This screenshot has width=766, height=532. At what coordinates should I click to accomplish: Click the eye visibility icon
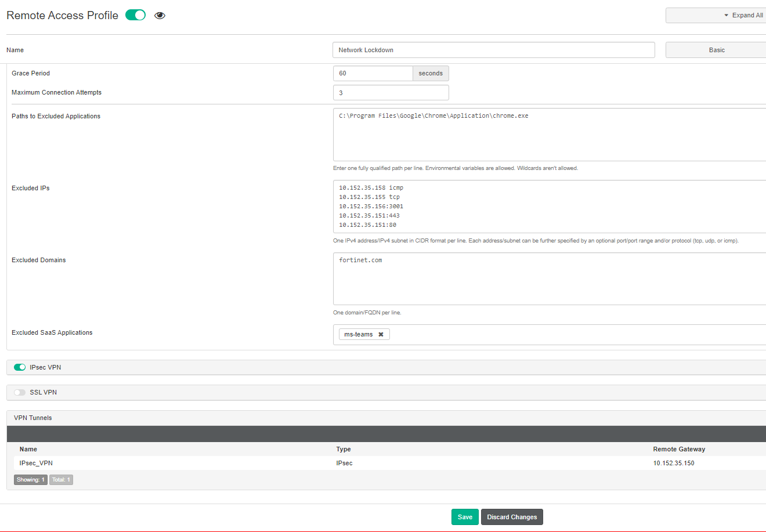pyautogui.click(x=160, y=16)
